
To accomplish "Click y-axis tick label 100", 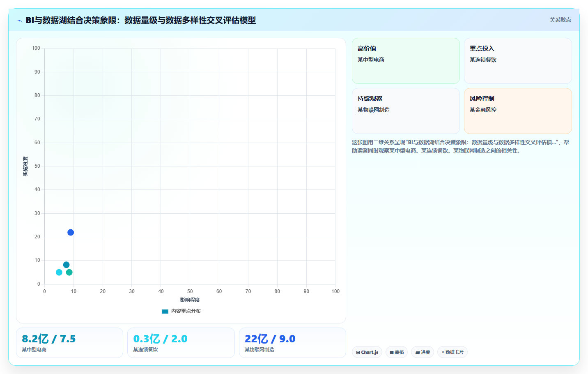I will coord(36,48).
